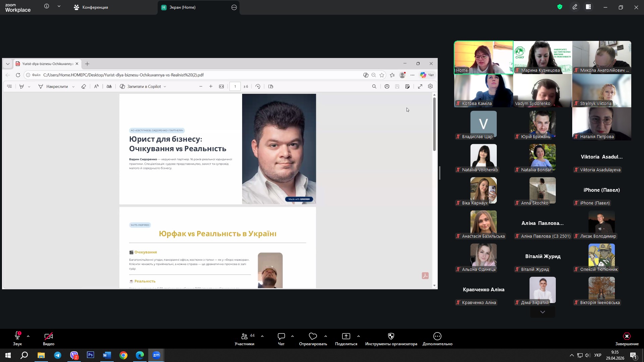Open the Participants list

245,336
